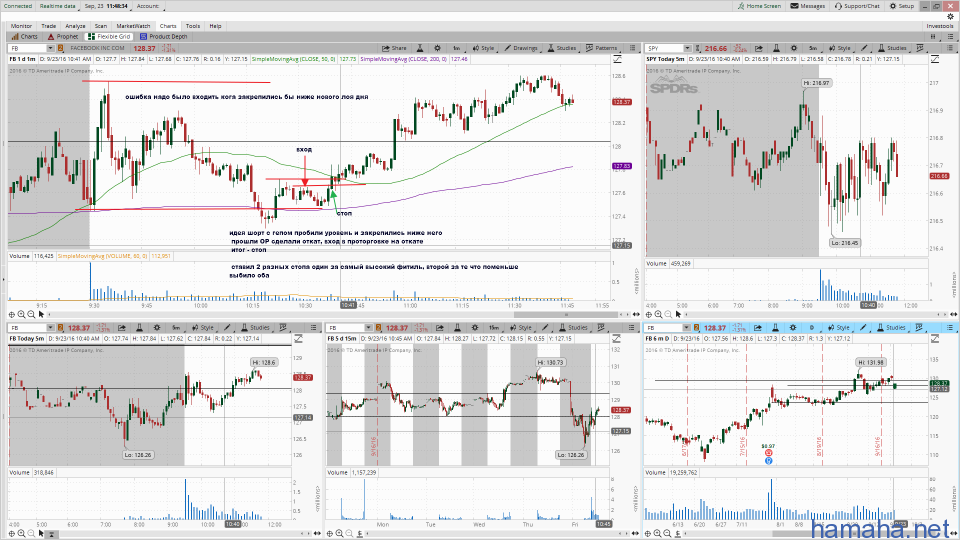
Task: Open the Tools tab
Action: coord(193,26)
